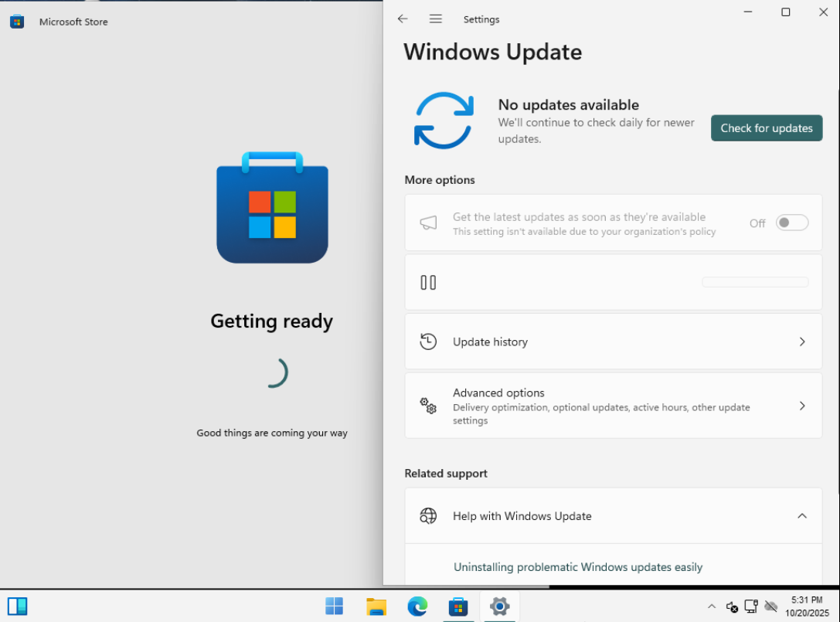Click the Update history clock icon

pos(428,342)
